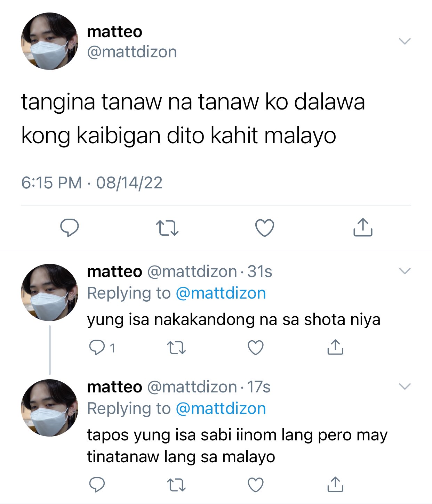Screen dimensions: 432x504
Task: Retweet the 'nakakandong na sa shota' reply
Action: click(176, 348)
